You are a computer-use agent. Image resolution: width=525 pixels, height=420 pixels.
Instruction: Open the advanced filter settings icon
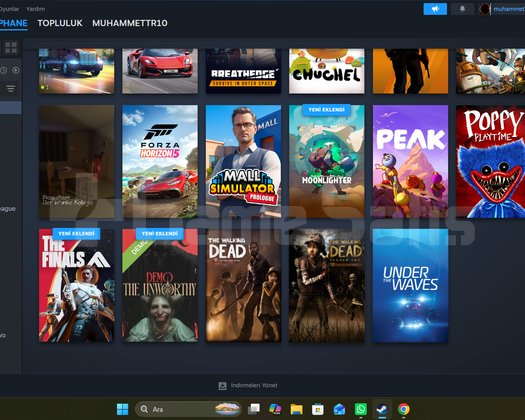point(11,88)
